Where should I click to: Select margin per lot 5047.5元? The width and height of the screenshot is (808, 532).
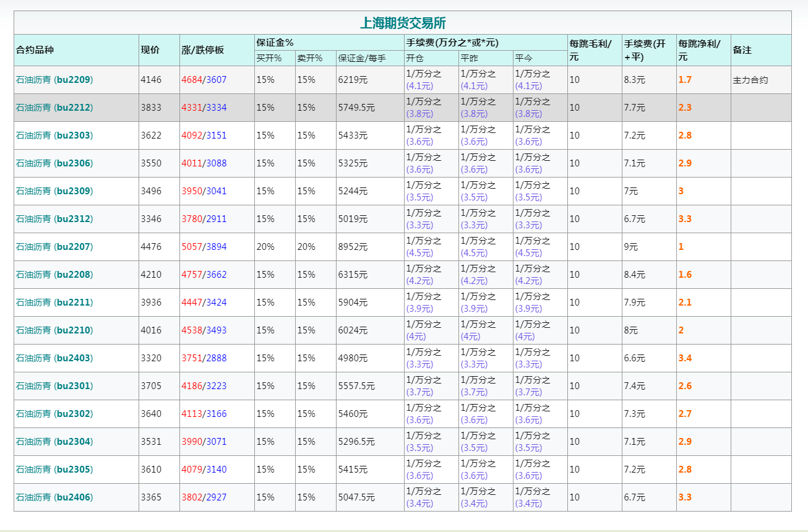point(356,497)
